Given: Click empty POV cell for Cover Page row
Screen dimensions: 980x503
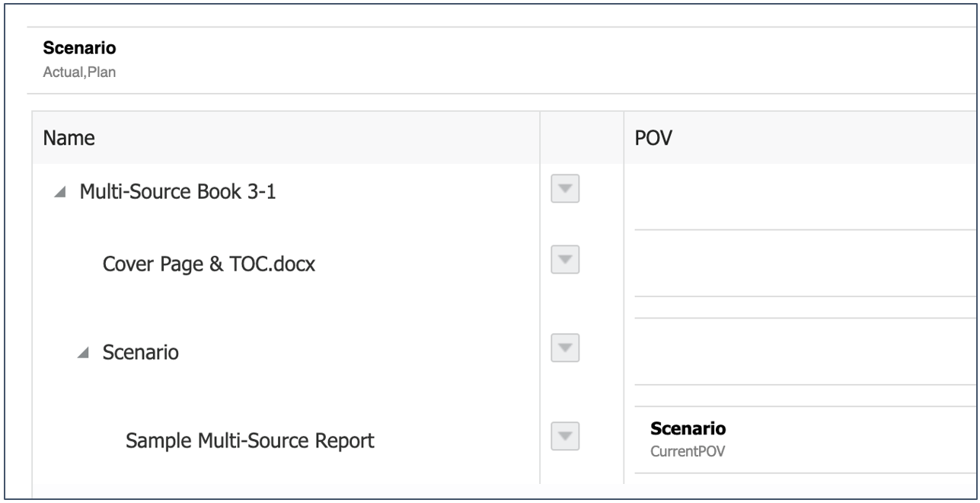Looking at the screenshot, I should coord(800,263).
